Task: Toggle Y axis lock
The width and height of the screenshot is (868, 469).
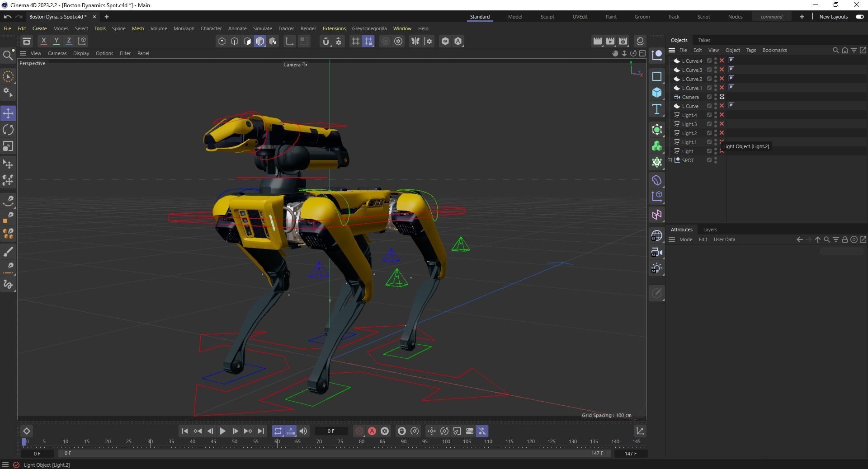Action: (x=56, y=41)
